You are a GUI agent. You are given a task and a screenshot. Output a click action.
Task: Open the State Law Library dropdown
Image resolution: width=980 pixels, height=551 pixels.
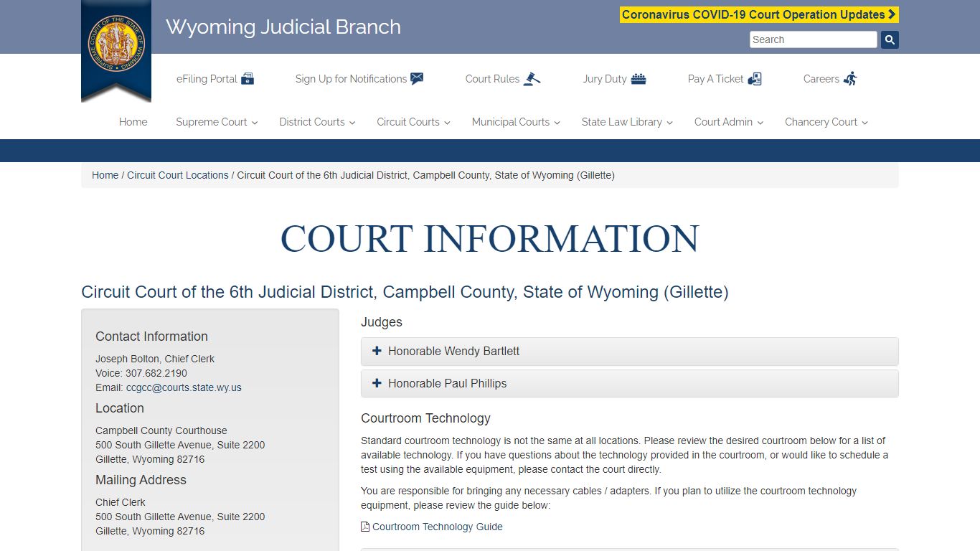(x=627, y=122)
